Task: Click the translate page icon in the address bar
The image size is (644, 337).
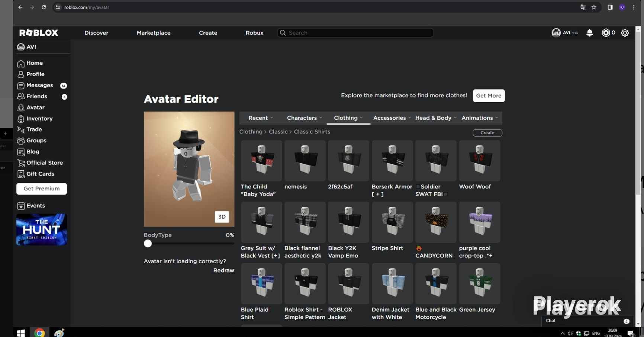Action: point(583,7)
